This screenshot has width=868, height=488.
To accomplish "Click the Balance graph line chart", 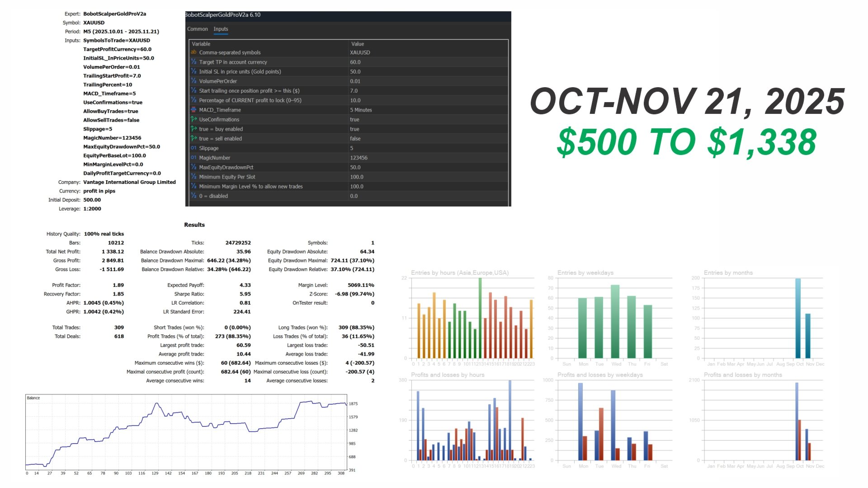I will tap(186, 432).
